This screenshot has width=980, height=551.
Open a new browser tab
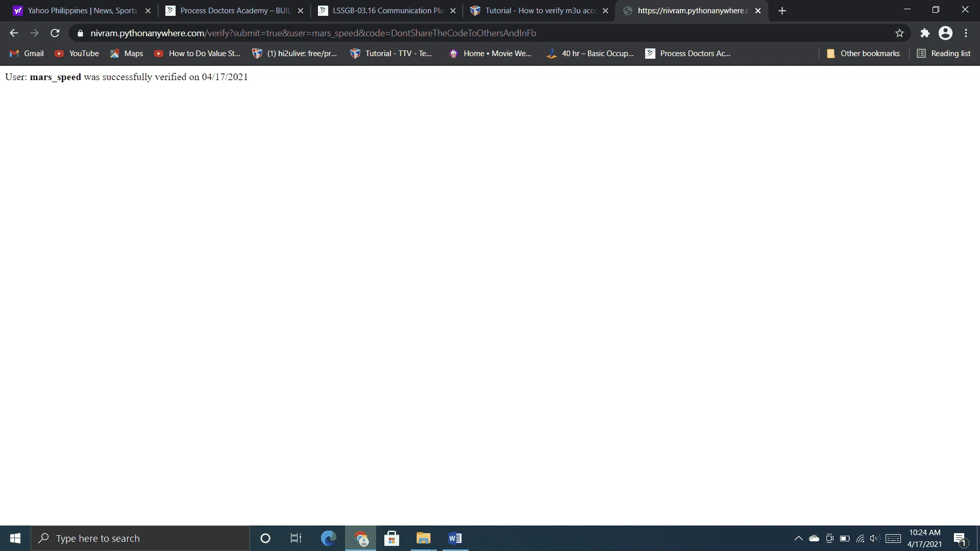782,11
